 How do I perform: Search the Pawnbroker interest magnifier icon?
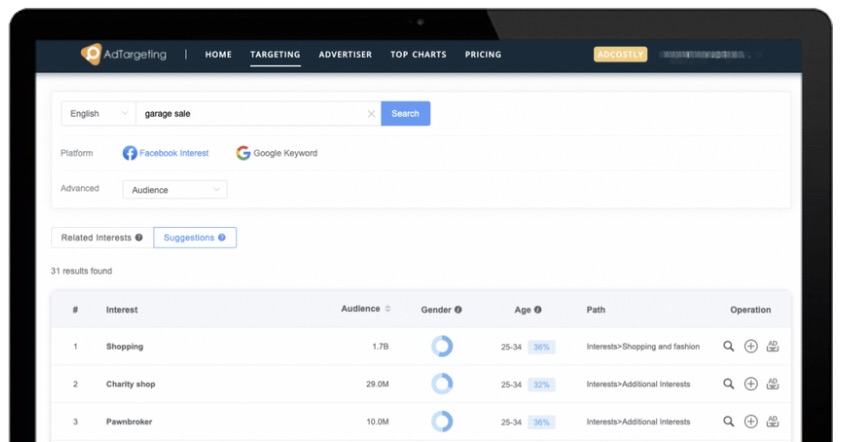(728, 422)
